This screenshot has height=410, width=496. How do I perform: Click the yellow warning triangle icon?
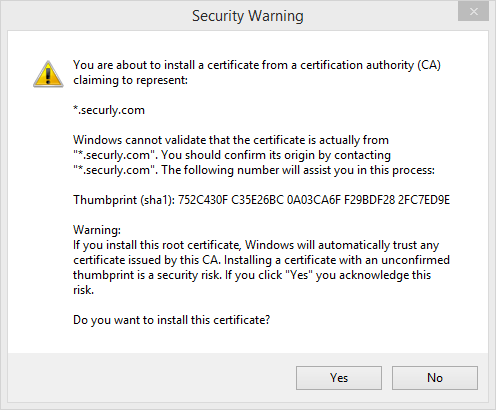48,74
